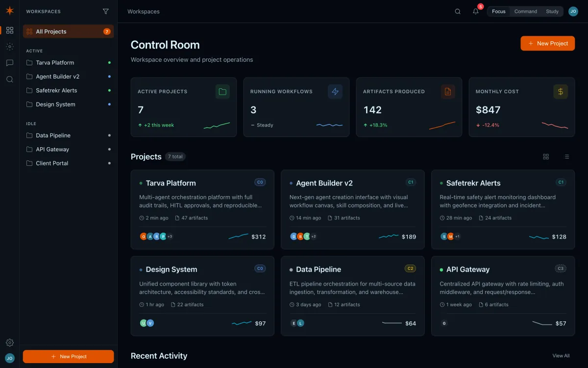Click View All for Recent Activity

561,356
